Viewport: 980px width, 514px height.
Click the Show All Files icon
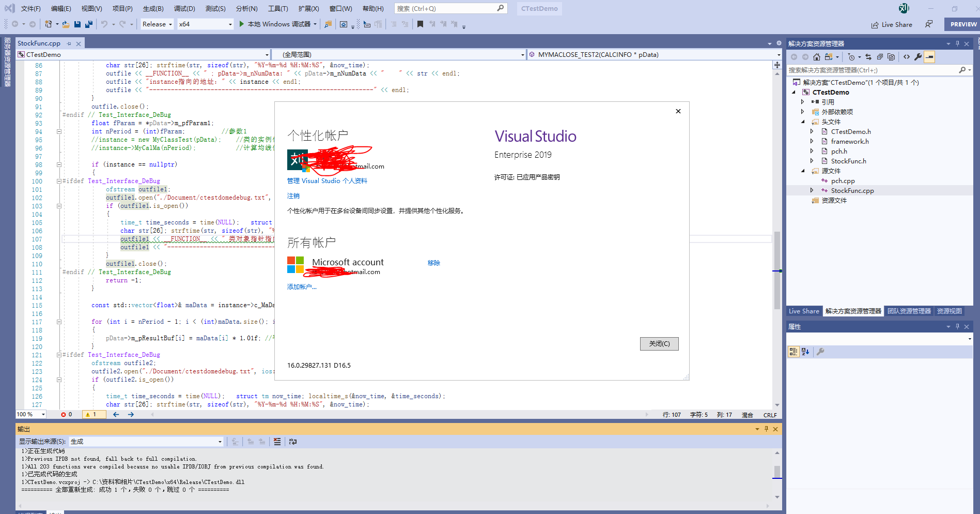pyautogui.click(x=891, y=57)
